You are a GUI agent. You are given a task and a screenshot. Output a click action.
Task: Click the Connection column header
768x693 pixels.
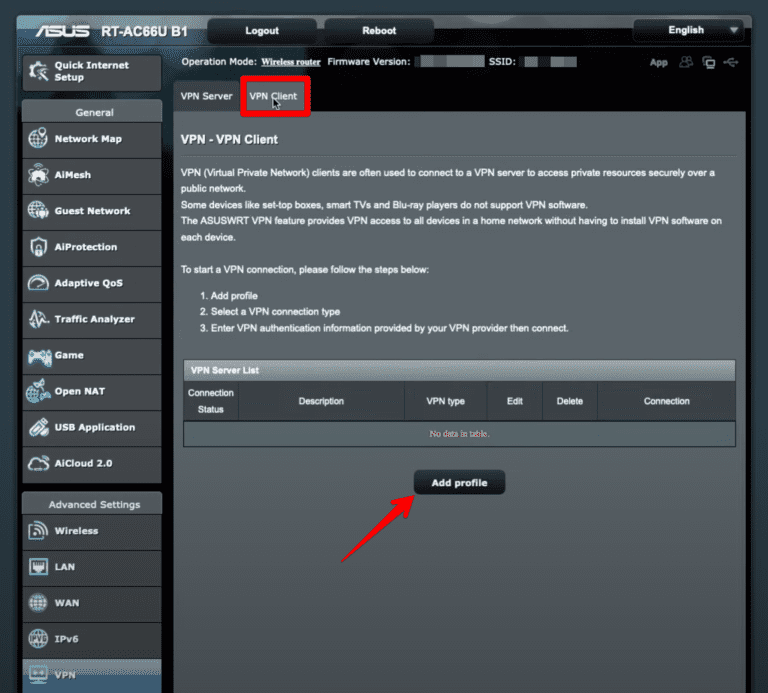pos(667,401)
